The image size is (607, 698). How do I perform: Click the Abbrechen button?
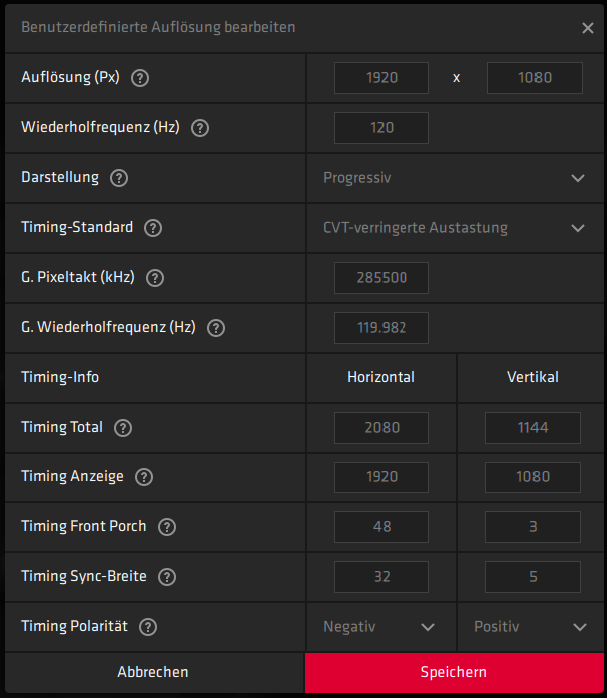tap(152, 672)
